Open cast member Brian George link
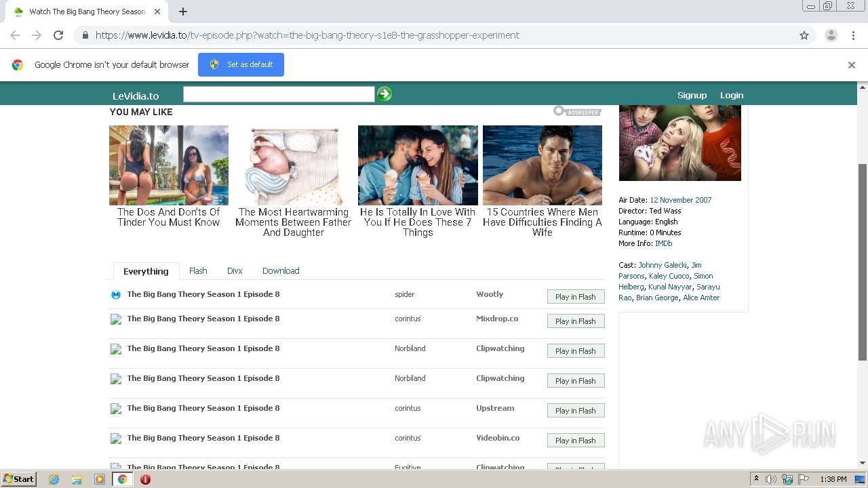 pos(657,298)
